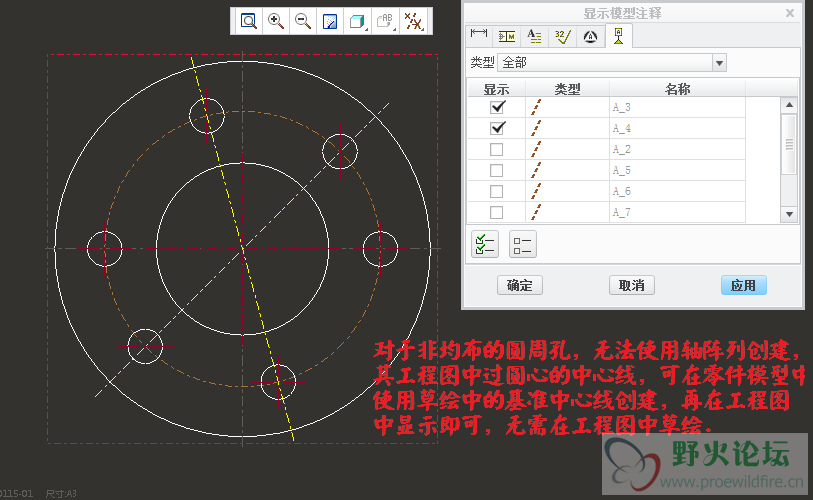Click the 确定 button

[519, 285]
